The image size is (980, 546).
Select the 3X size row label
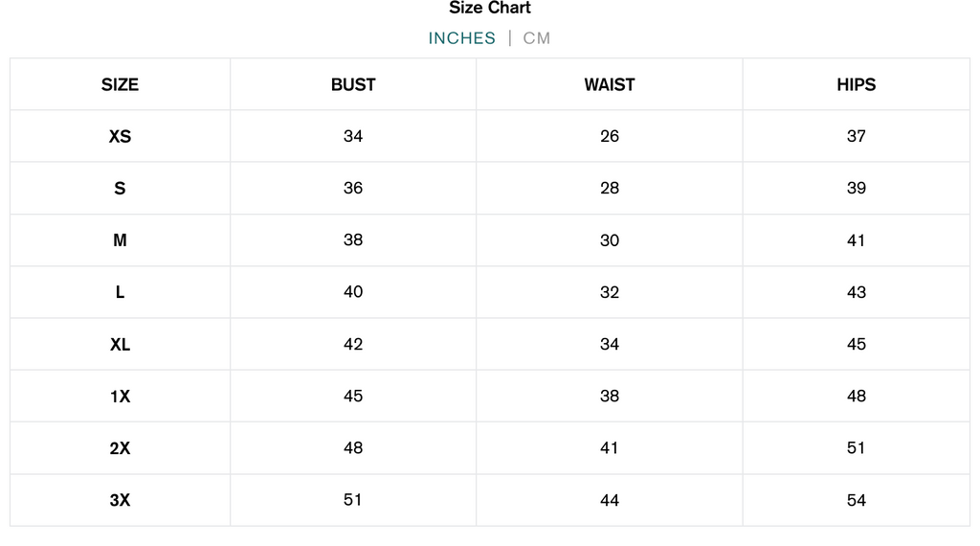tap(120, 500)
